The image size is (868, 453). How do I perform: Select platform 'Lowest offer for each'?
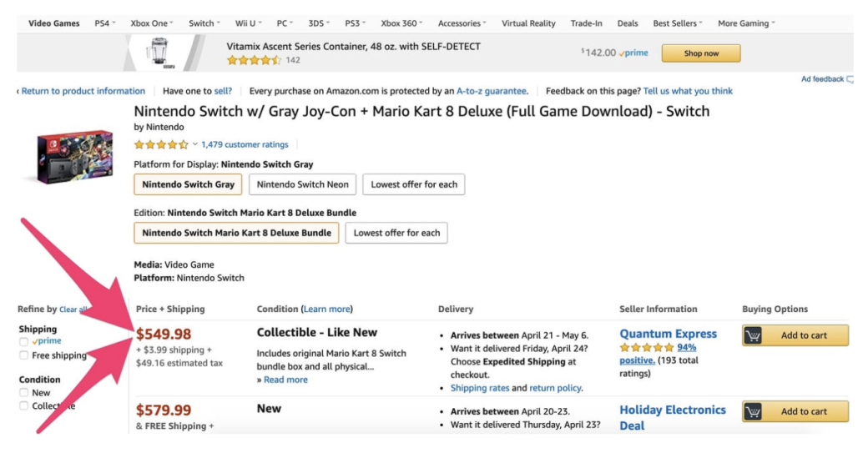(x=414, y=184)
